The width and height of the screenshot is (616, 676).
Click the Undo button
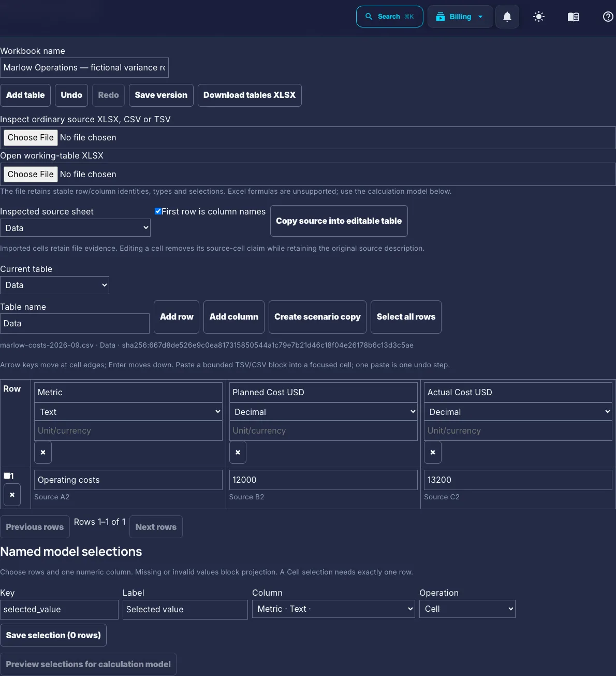click(71, 95)
